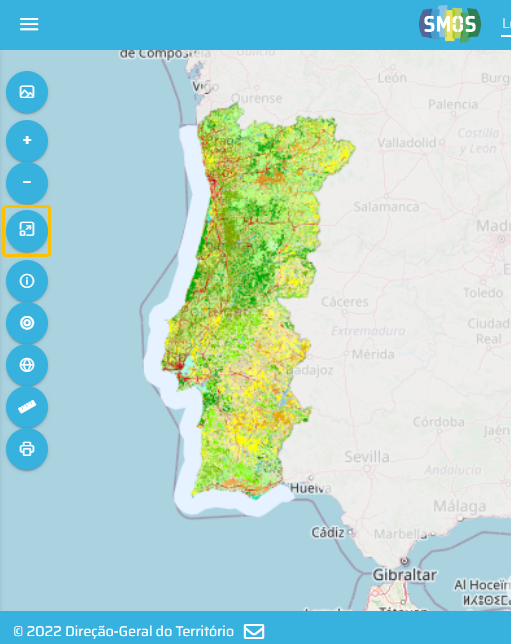Click the print map button

(27, 449)
